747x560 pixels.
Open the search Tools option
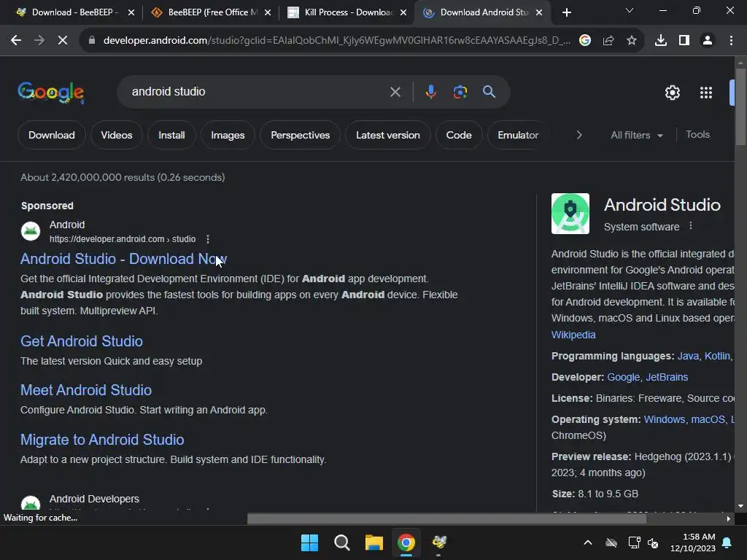tap(697, 135)
